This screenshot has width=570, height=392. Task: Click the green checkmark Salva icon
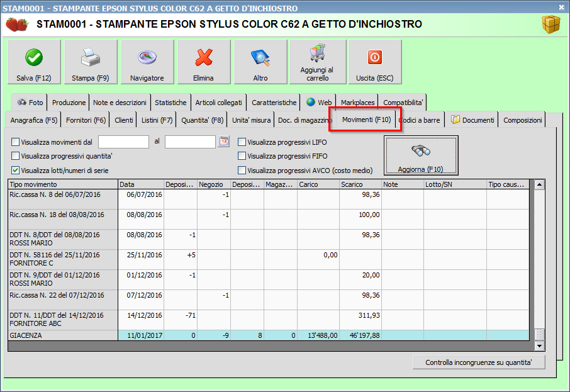[x=34, y=57]
